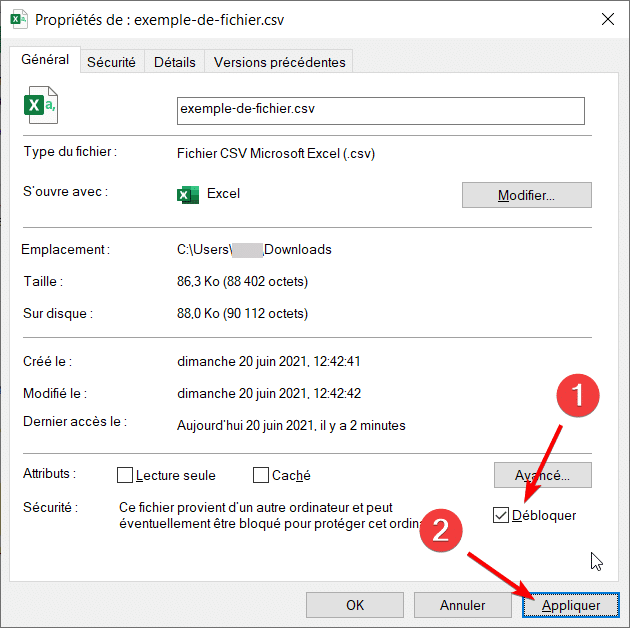630x628 pixels.
Task: Click the large CSV file type icon
Action: [41, 105]
